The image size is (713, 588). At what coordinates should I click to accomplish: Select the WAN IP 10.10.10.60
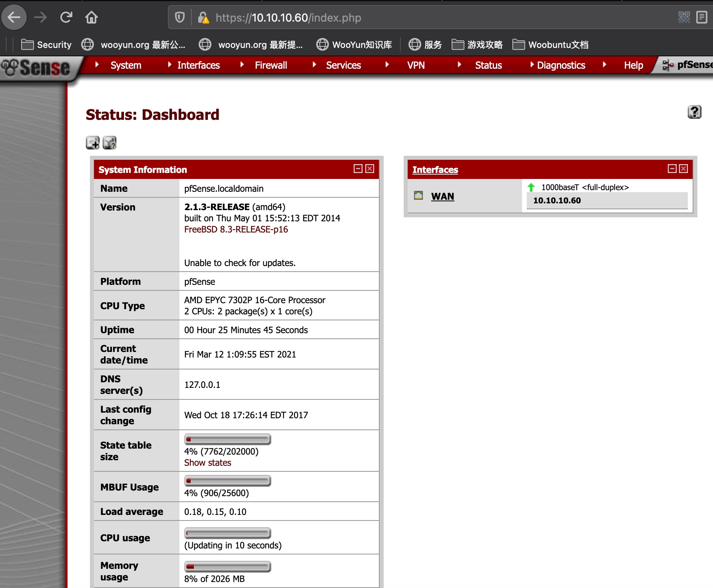coord(557,200)
